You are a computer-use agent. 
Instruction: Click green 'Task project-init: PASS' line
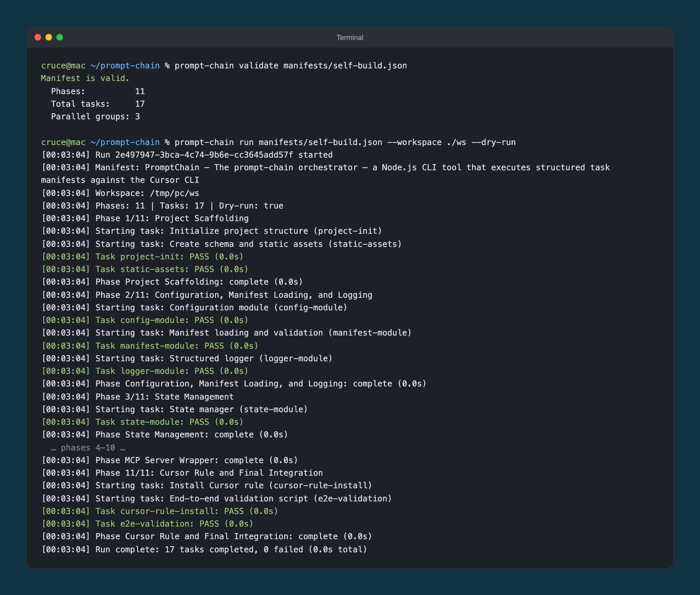coord(142,256)
